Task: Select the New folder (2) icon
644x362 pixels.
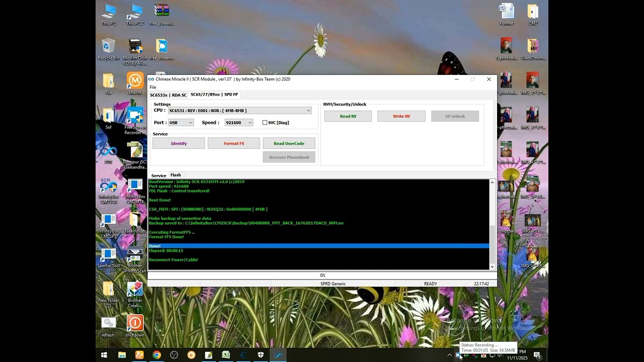Action: 108,295
